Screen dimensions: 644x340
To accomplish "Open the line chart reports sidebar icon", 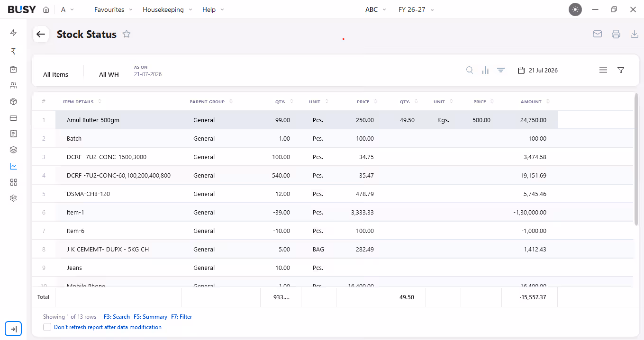I will coord(13,166).
